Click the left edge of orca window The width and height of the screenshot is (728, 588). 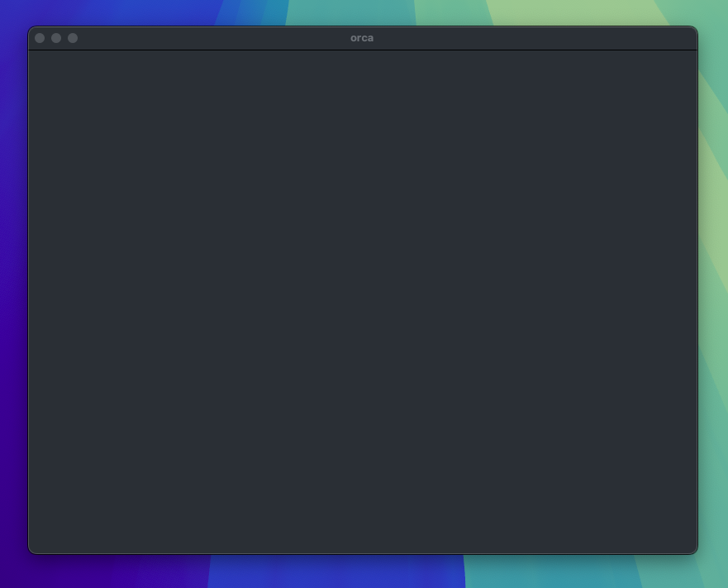click(x=29, y=302)
